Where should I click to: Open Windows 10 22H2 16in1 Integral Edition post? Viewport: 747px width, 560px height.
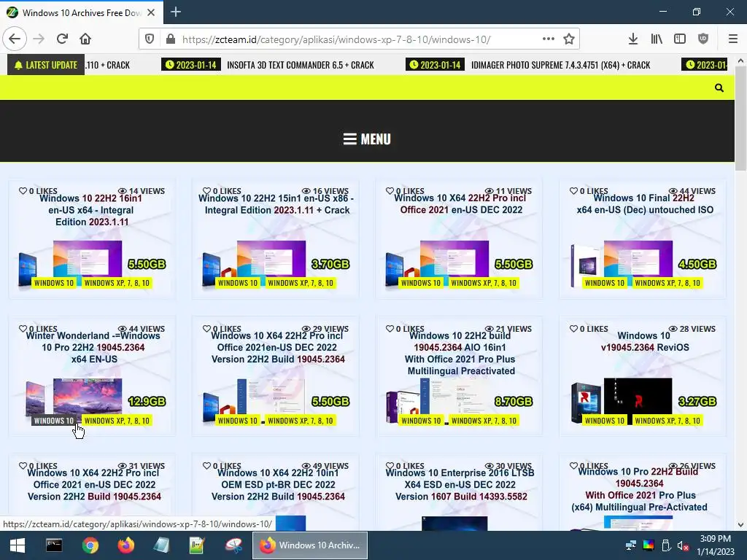(x=91, y=210)
